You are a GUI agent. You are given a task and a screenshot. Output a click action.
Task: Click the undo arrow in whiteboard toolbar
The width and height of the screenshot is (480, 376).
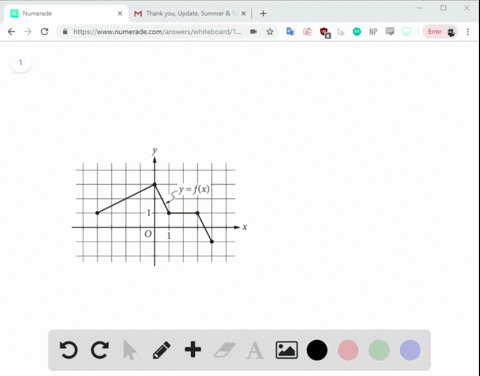click(x=69, y=350)
